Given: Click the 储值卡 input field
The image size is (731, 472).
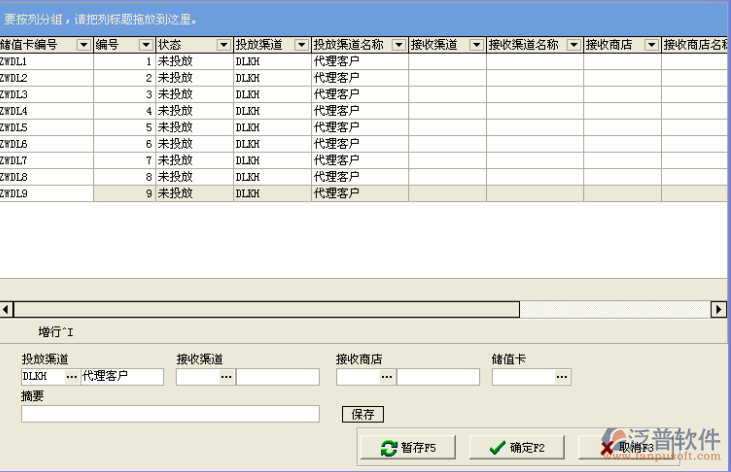Looking at the screenshot, I should (x=522, y=377).
